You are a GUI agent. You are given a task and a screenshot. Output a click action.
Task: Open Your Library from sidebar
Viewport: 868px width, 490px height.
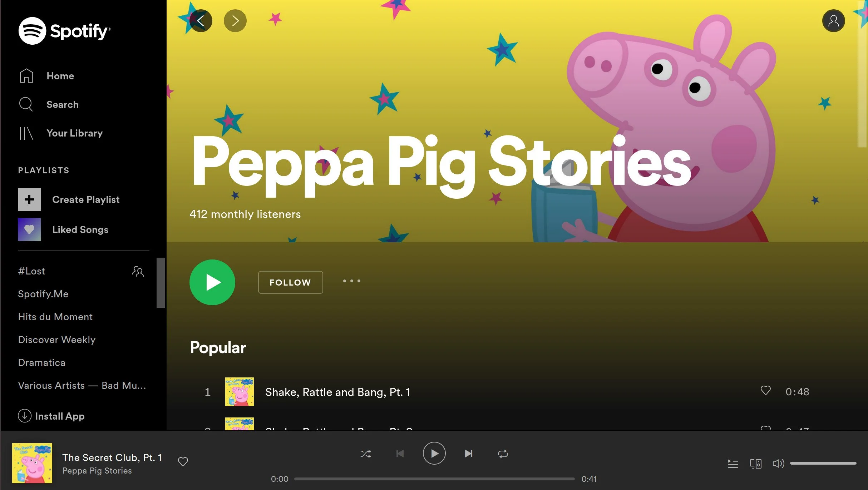(74, 133)
